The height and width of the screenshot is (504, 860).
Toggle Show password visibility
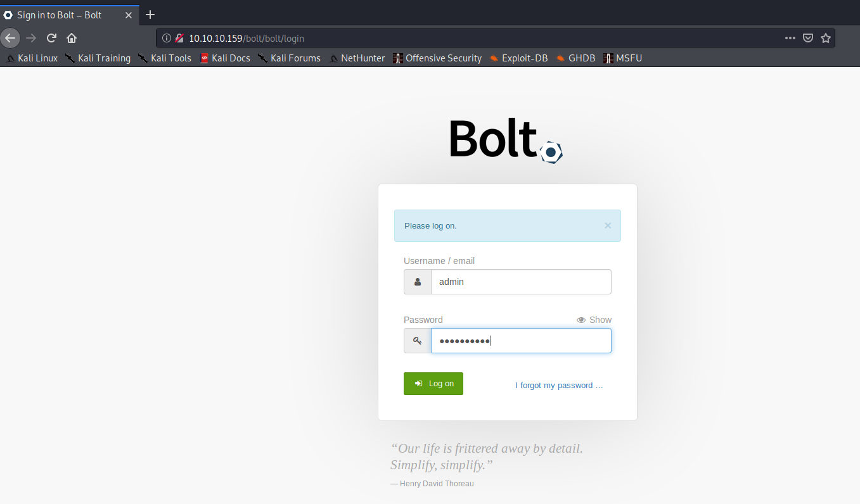click(x=594, y=320)
